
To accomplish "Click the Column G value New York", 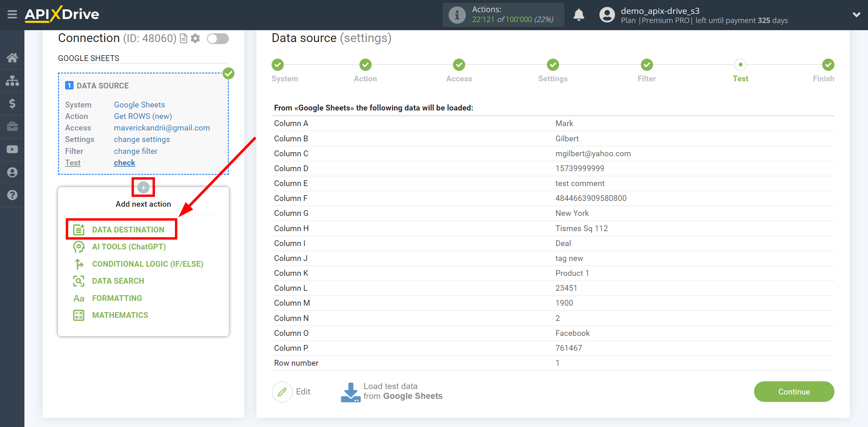I will point(572,213).
